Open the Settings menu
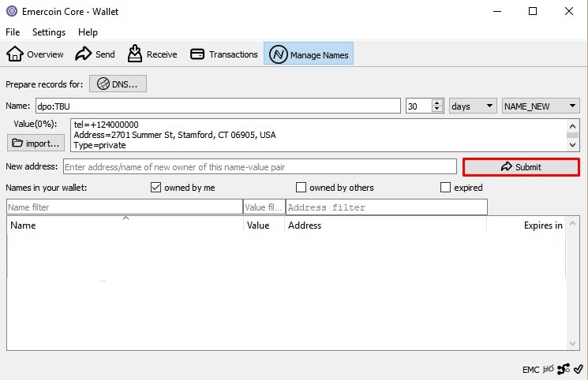Screen dimensions: 588x380 [49, 32]
